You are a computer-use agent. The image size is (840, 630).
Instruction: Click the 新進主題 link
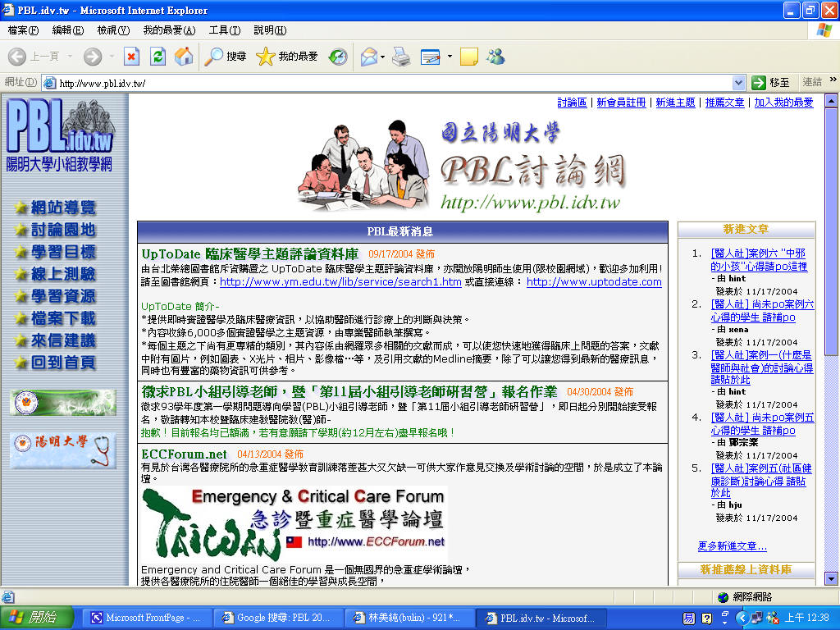point(676,103)
